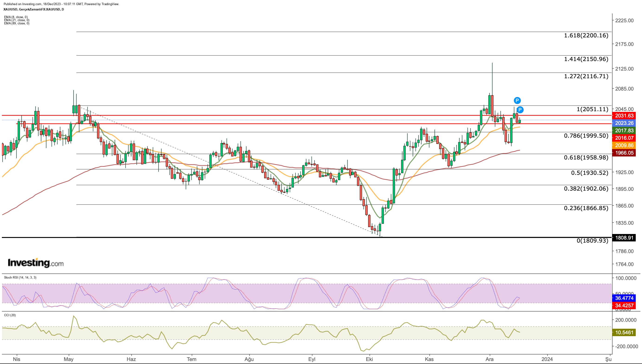Click the 1925.00 price axis label
This screenshot has height=364, width=642.
[625, 172]
